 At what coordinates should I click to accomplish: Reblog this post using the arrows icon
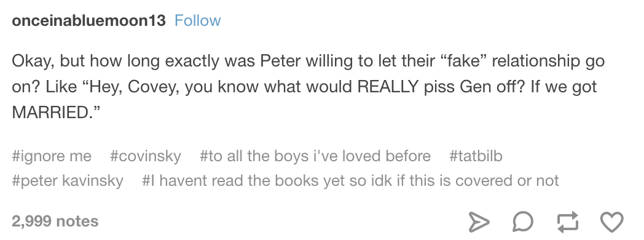pyautogui.click(x=568, y=222)
